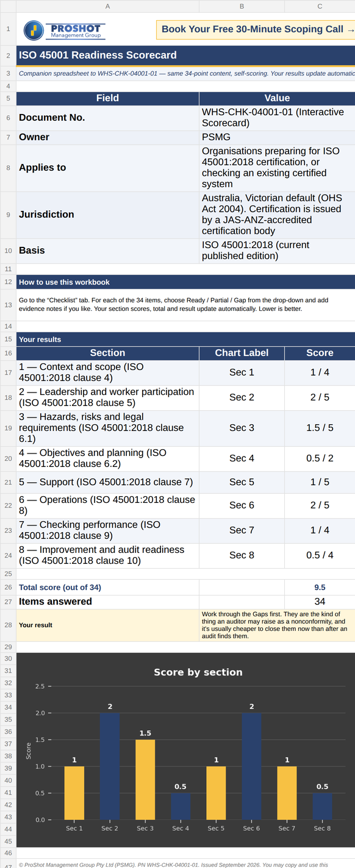This screenshot has height=868, width=355.
Task: Select the Work through the Gaps first result text
Action: point(277,625)
